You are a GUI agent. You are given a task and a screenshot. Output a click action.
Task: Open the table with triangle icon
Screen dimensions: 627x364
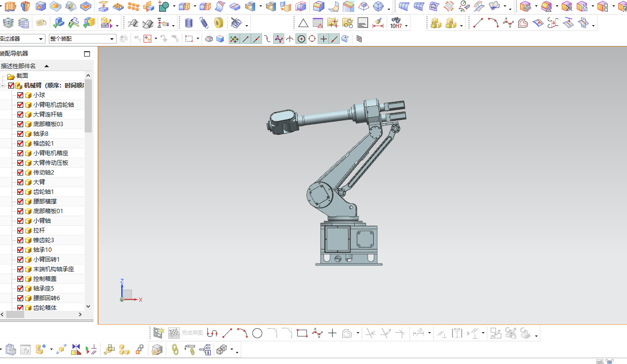[318, 23]
